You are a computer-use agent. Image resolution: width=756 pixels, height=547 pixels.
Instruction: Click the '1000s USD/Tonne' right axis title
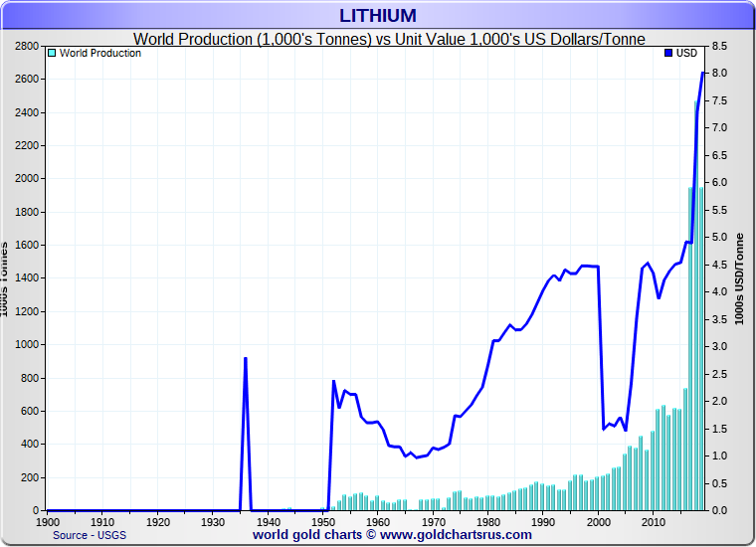740,278
